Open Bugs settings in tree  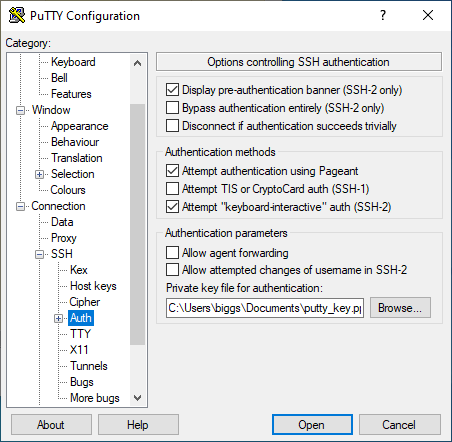(82, 382)
